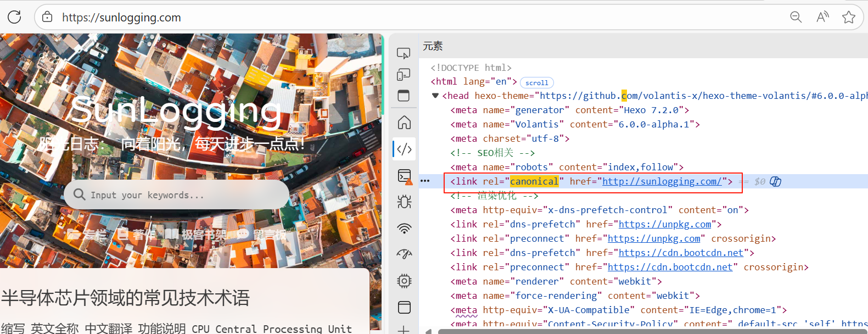Click the canonical href sunlogging.com link
This screenshot has height=334, width=868.
tap(662, 181)
